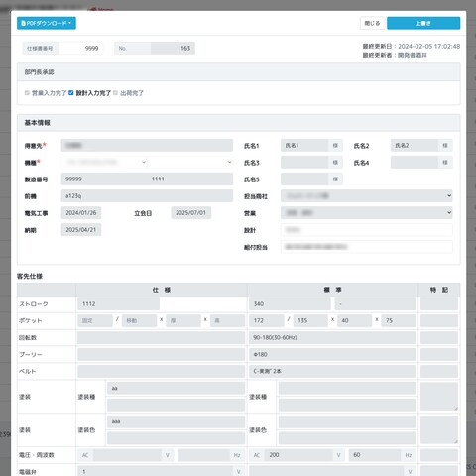This screenshot has width=476, height=476.
Task: Click the 塗装色 仕様 field containing aaa
Action: (x=176, y=422)
